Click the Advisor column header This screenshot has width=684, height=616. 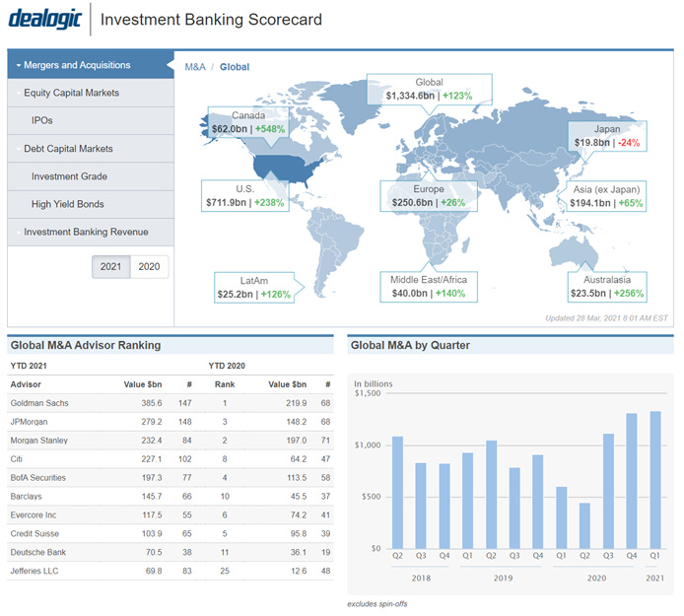(26, 384)
